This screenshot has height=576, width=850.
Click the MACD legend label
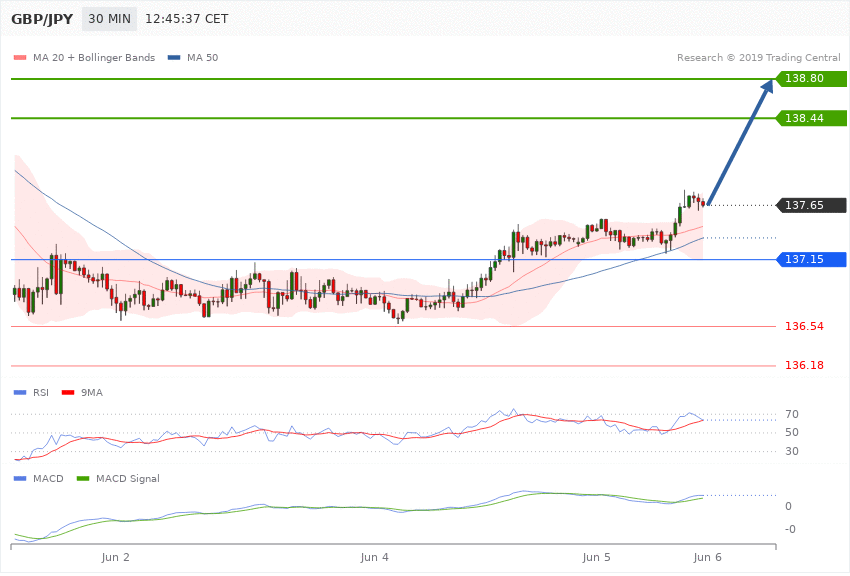click(x=48, y=478)
